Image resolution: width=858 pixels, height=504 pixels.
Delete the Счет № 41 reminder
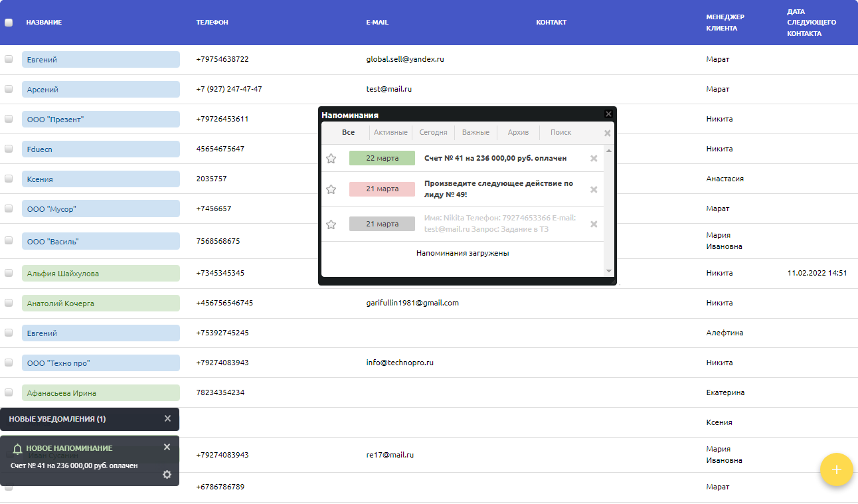594,159
